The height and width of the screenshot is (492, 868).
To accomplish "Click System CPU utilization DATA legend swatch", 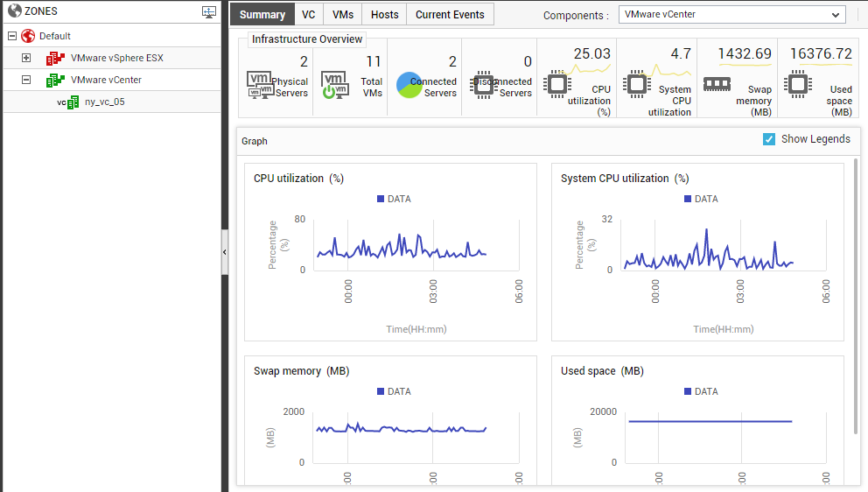I will (688, 199).
